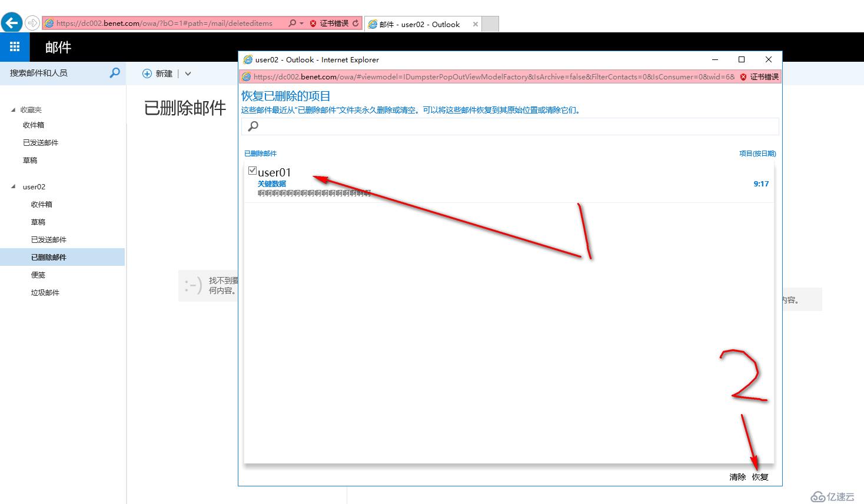
Task: Click the 新建 button
Action: pyautogui.click(x=164, y=74)
